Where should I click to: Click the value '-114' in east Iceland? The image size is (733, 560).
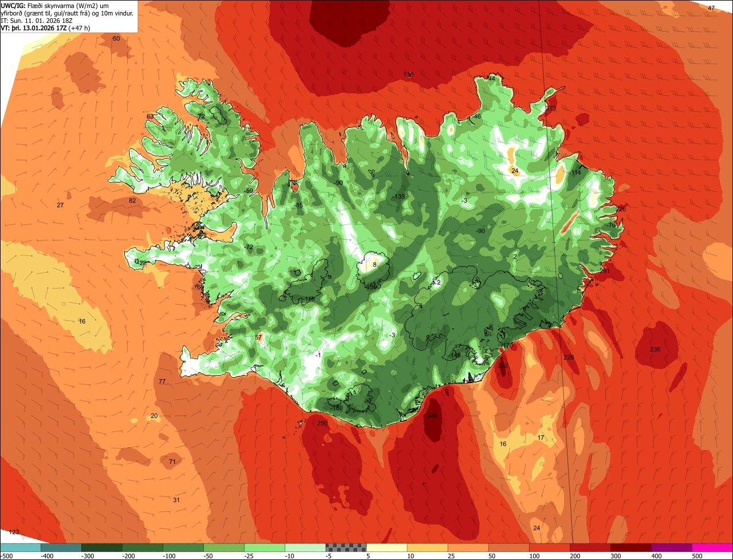(575, 172)
